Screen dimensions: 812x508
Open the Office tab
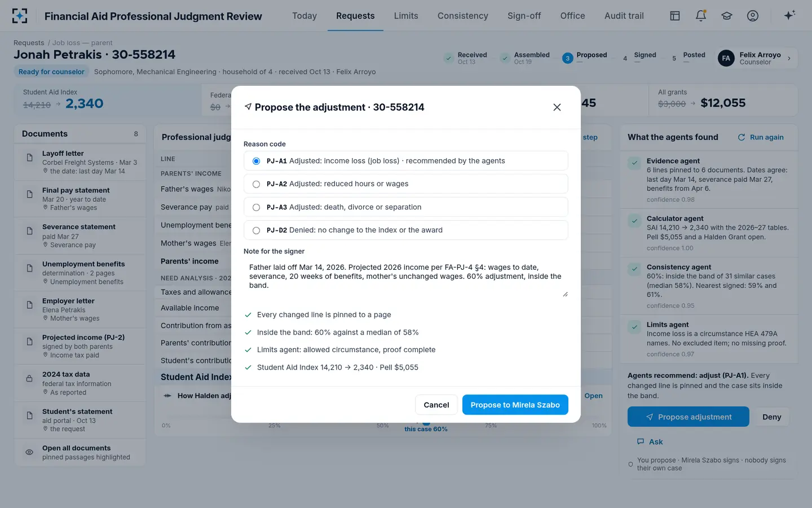click(x=572, y=16)
